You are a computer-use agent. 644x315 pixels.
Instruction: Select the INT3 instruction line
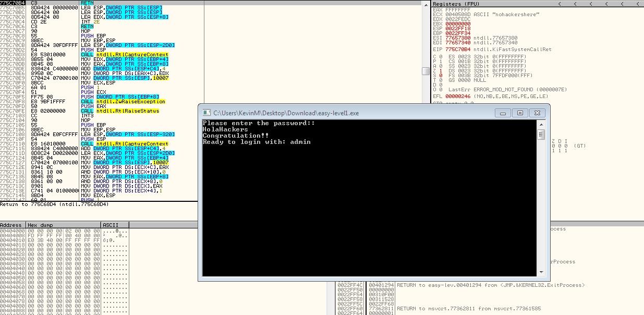tap(87, 116)
